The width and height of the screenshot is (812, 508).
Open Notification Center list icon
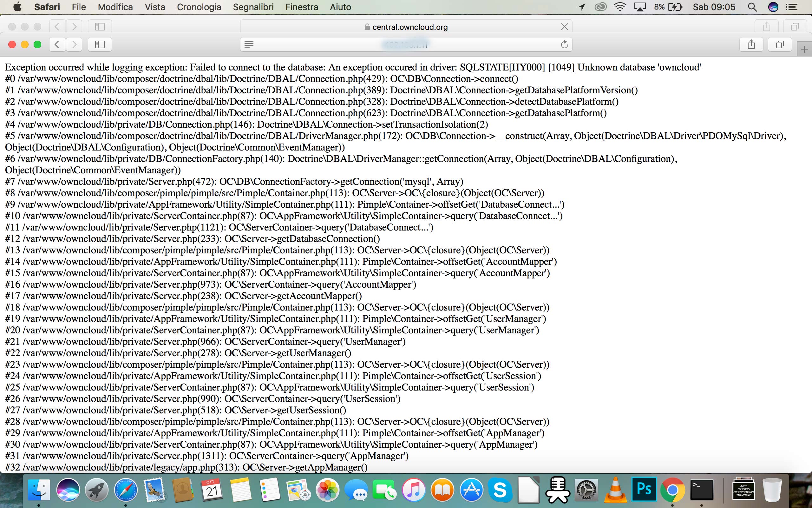coord(792,7)
